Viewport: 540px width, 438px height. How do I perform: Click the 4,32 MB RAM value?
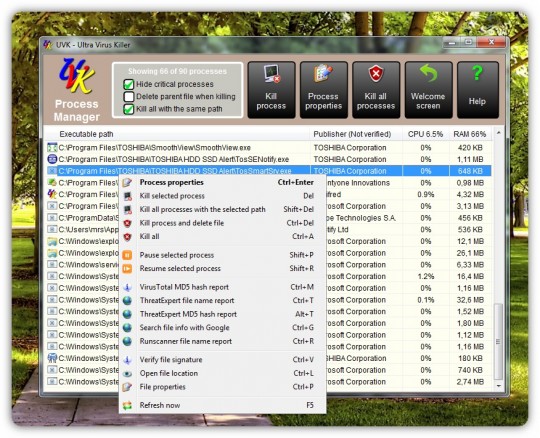point(470,195)
